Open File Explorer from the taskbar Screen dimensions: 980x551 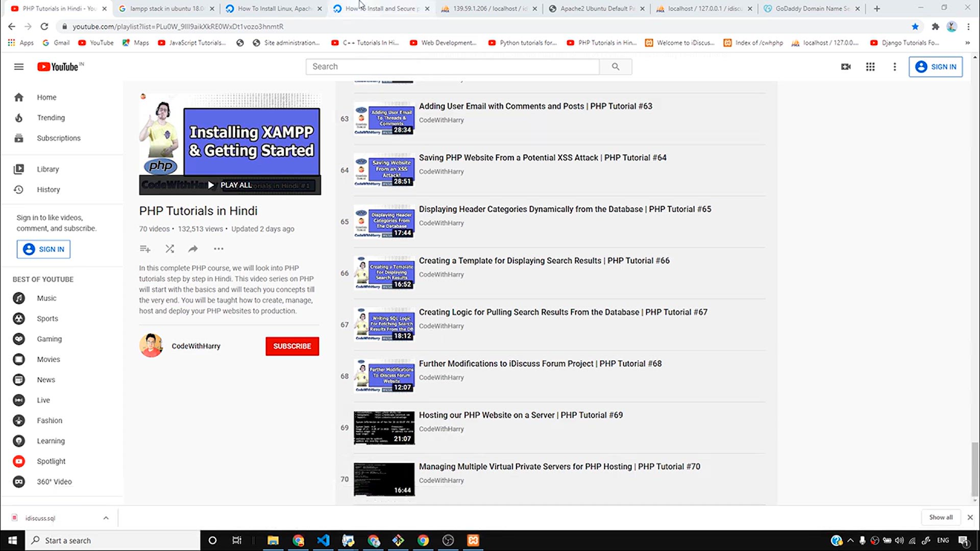coord(273,541)
